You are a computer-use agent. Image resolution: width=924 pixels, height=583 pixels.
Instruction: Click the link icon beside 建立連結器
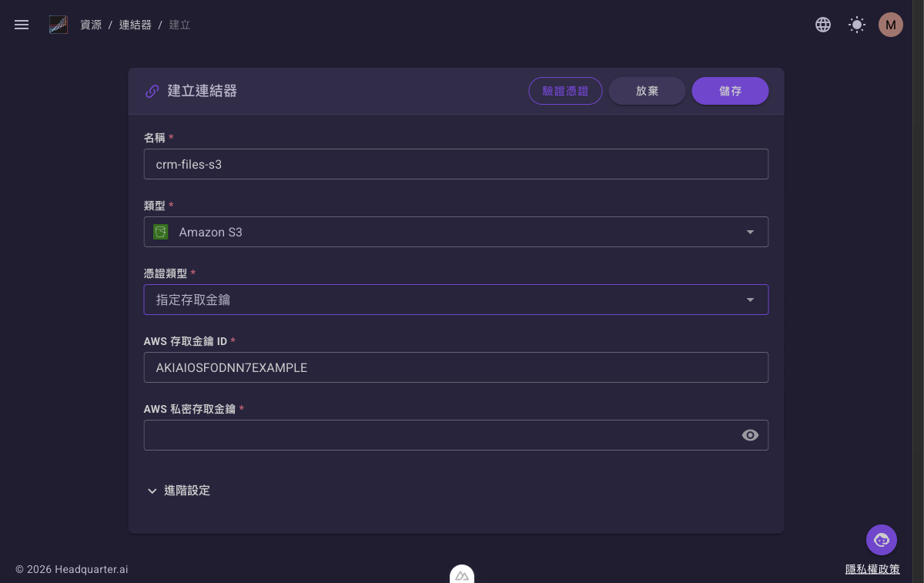coord(152,91)
